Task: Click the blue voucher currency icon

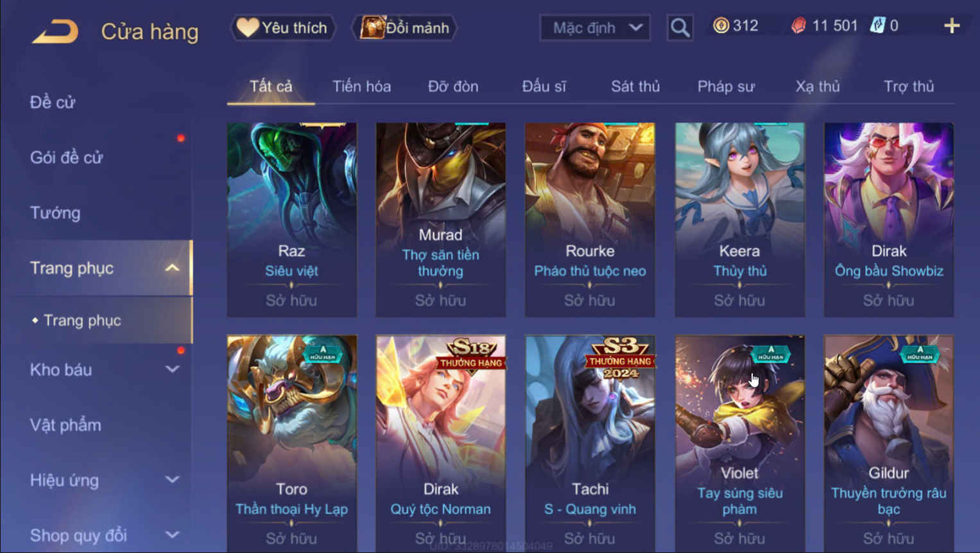Action: (877, 26)
